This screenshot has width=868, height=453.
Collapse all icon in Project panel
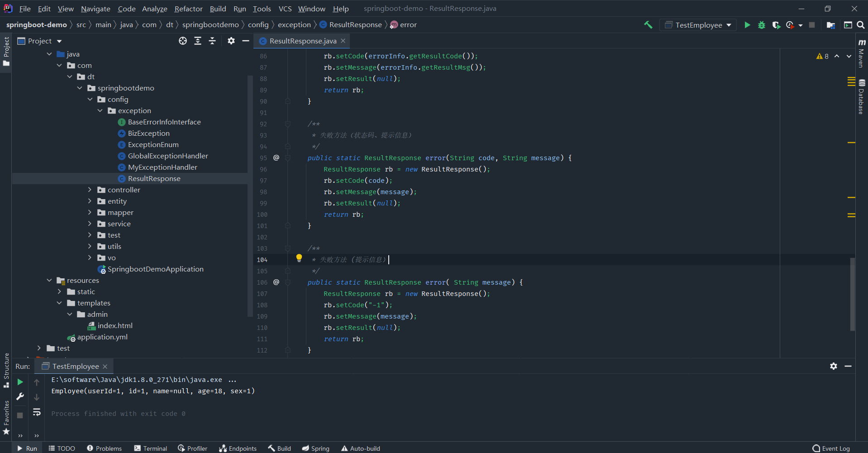pos(212,41)
